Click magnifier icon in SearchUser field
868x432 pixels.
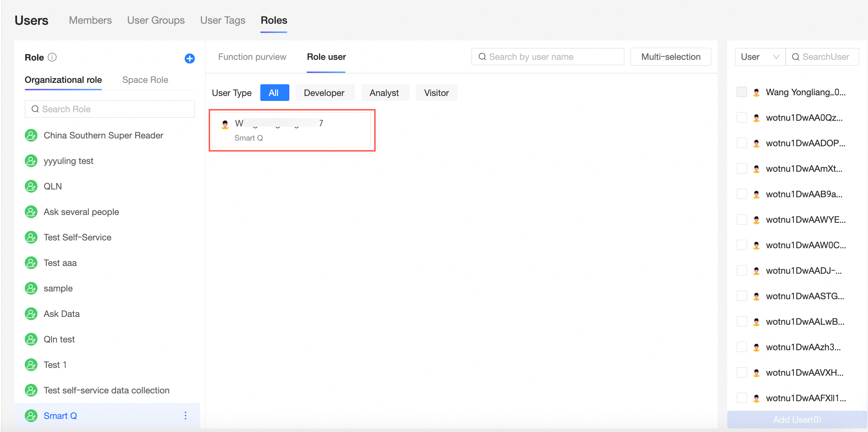(x=795, y=57)
